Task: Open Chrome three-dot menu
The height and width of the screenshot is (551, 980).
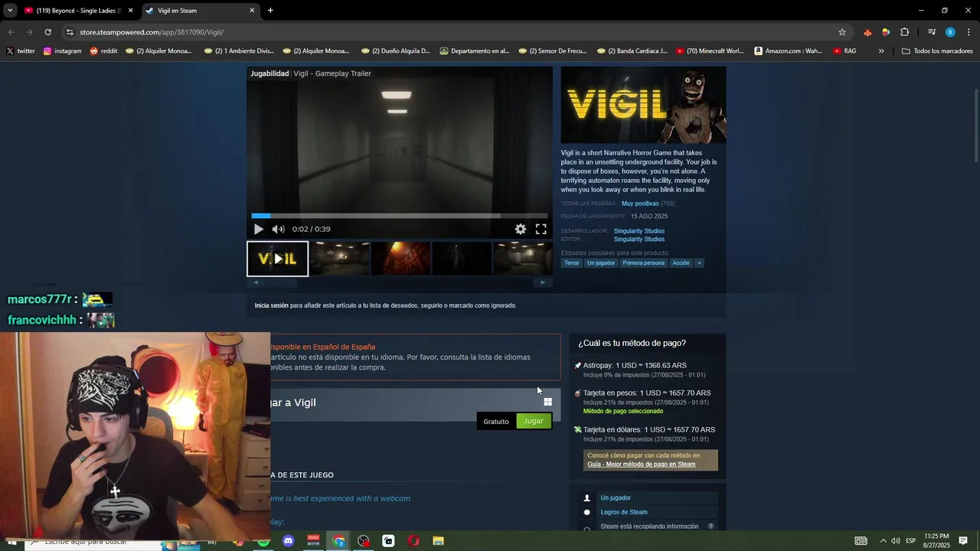Action: 969,32
